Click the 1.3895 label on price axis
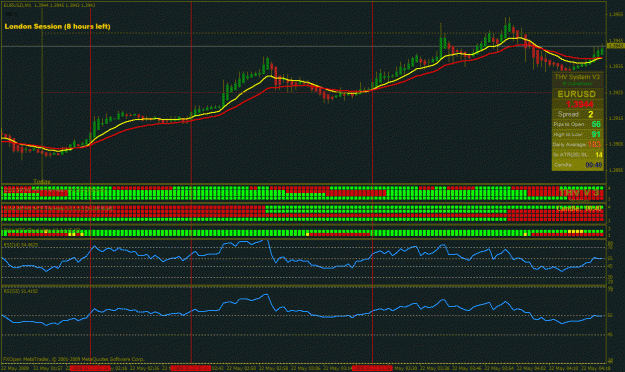Image resolution: width=625 pixels, height=372 pixels. [616, 170]
